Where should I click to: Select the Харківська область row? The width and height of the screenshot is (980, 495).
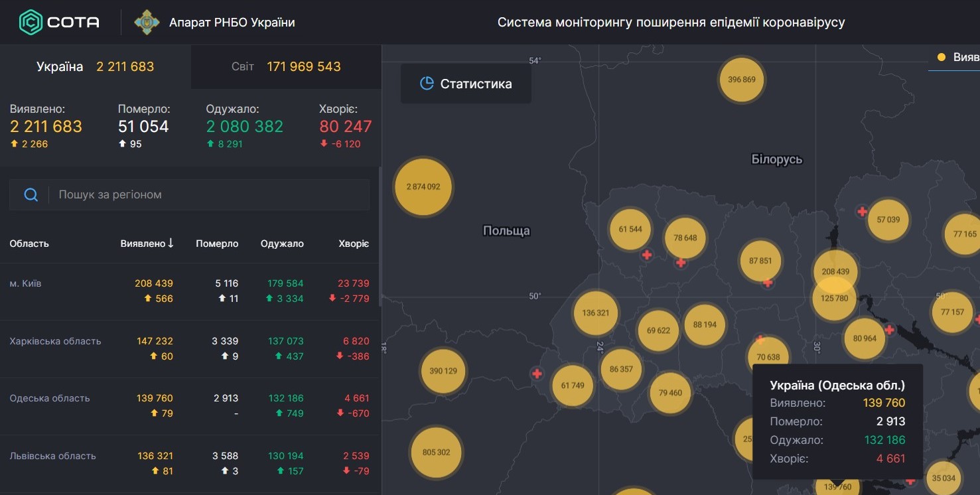[x=190, y=349]
